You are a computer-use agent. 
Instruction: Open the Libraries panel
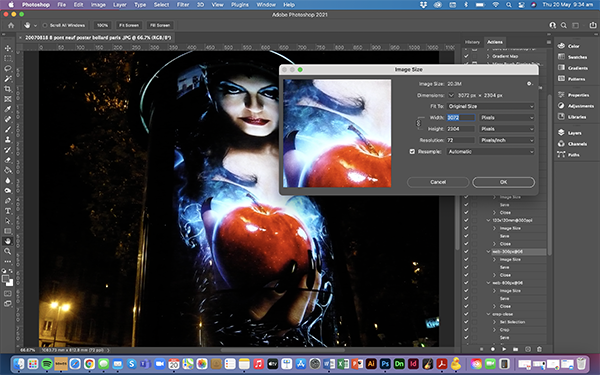(572, 117)
